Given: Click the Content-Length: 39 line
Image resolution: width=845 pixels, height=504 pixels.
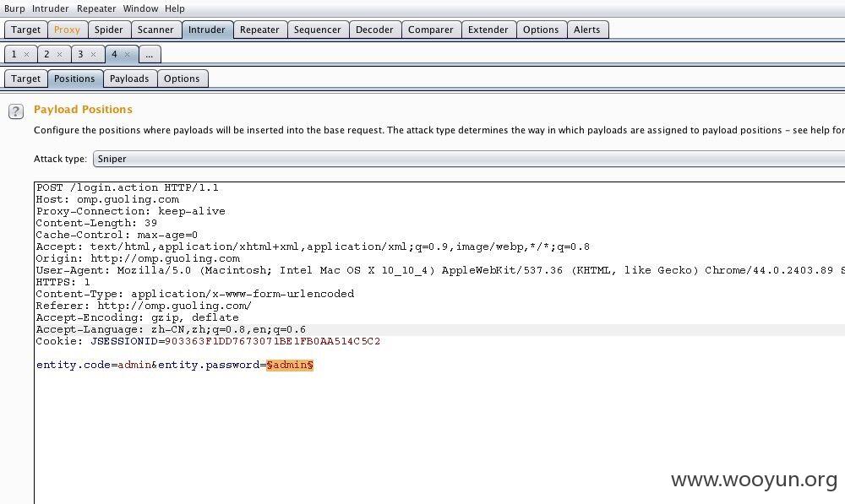Looking at the screenshot, I should (96, 223).
